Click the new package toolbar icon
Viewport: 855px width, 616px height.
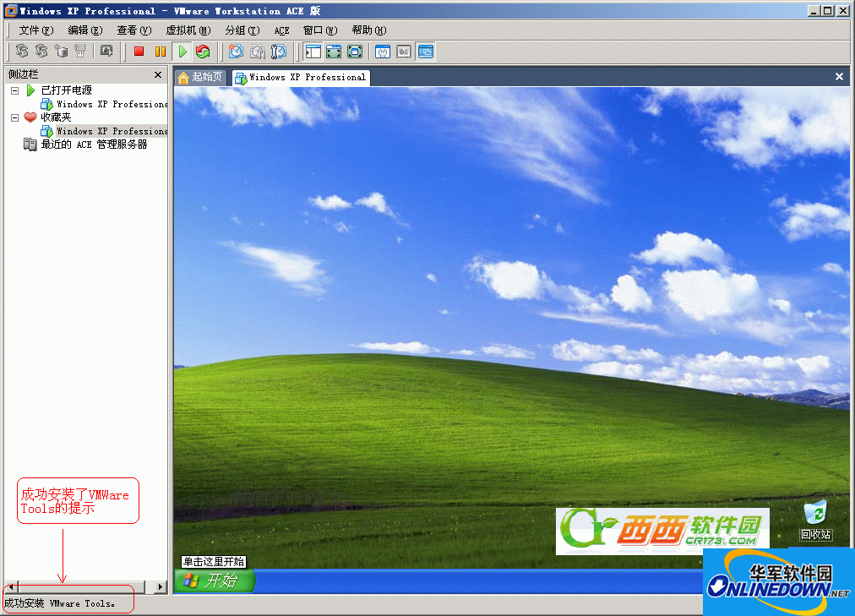pos(61,52)
